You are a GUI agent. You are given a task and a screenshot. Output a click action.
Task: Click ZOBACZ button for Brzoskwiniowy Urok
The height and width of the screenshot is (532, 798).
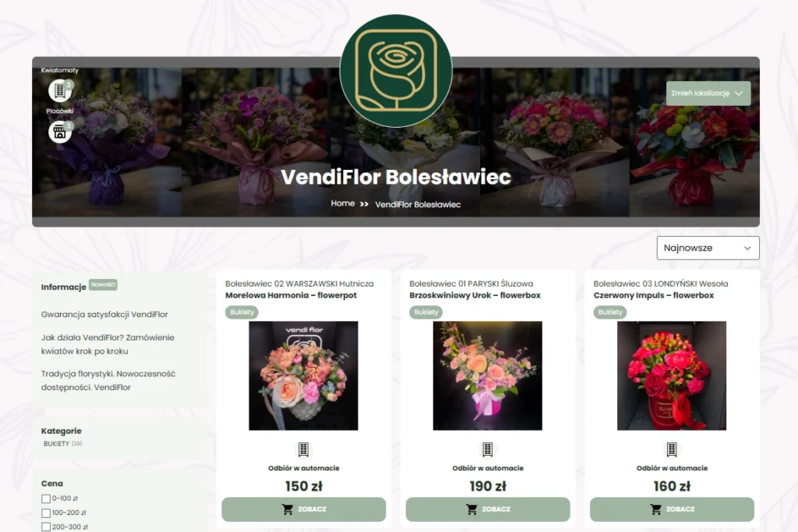tap(488, 509)
